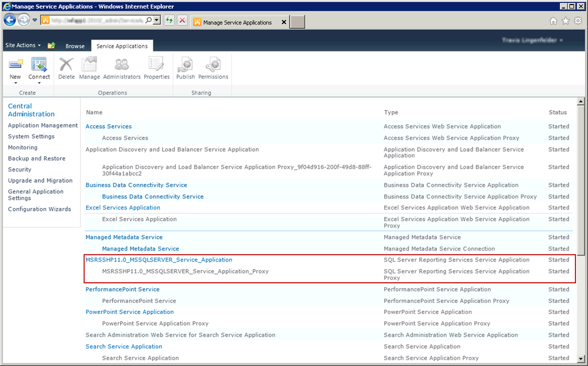Click the Type column header
Viewport: 588px width, 366px height.
tap(390, 112)
